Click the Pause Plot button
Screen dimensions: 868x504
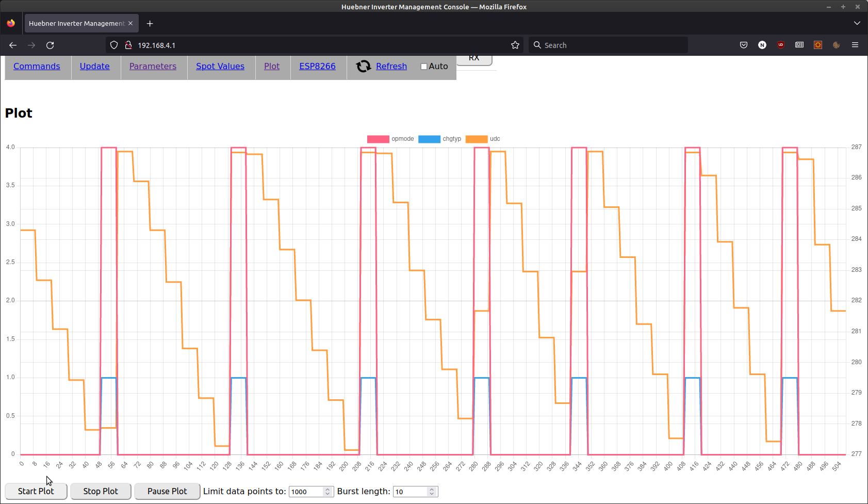pos(167,491)
